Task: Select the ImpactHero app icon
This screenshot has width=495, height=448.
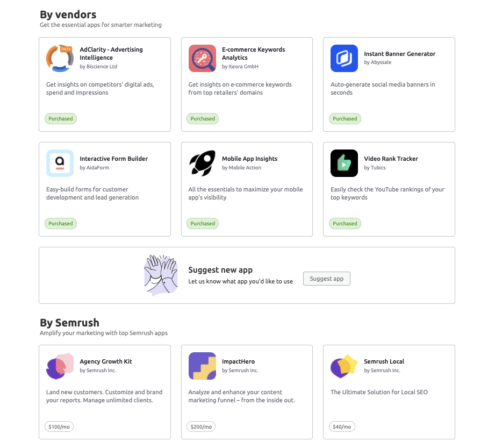Action: pyautogui.click(x=202, y=366)
